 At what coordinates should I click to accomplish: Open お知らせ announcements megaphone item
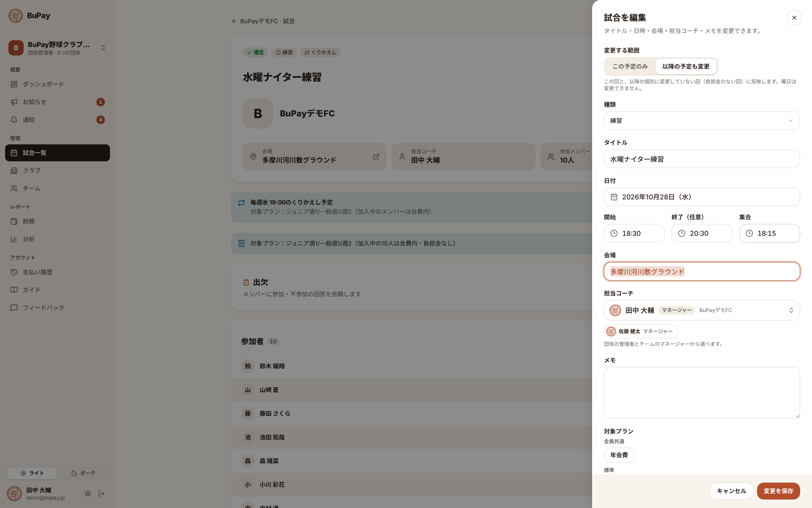57,102
